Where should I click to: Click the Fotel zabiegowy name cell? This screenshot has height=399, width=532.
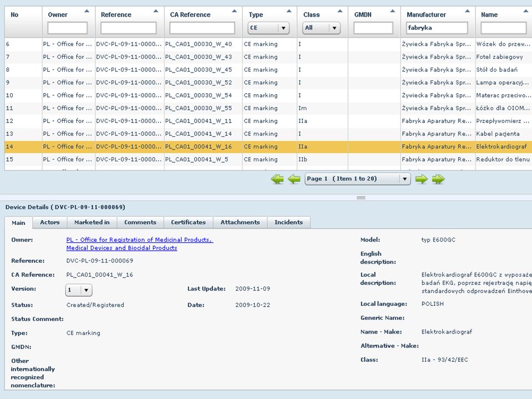tap(499, 57)
